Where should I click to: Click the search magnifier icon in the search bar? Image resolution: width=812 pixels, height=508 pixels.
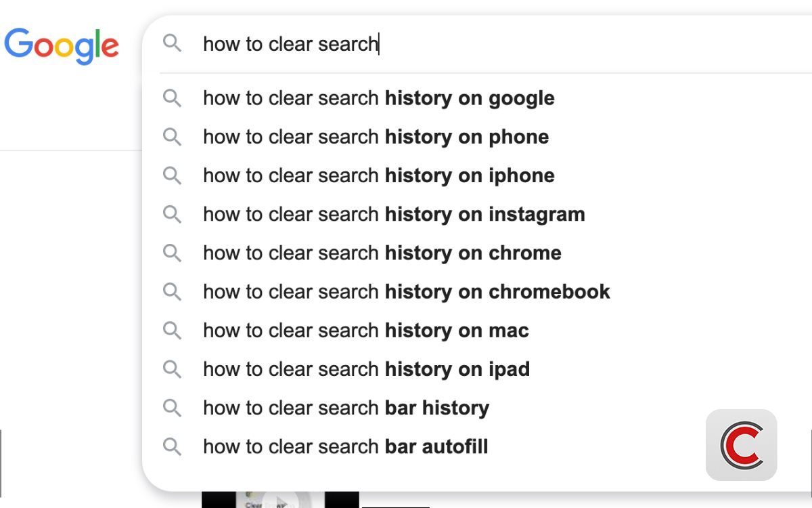173,43
